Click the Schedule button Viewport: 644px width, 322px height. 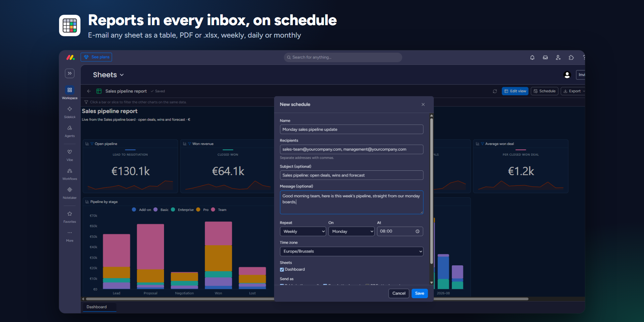[x=544, y=91]
